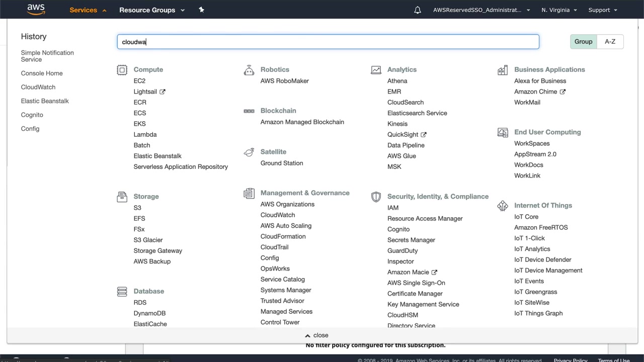The image size is (644, 362).
Task: Click the Database category stack icon
Action: (x=122, y=292)
